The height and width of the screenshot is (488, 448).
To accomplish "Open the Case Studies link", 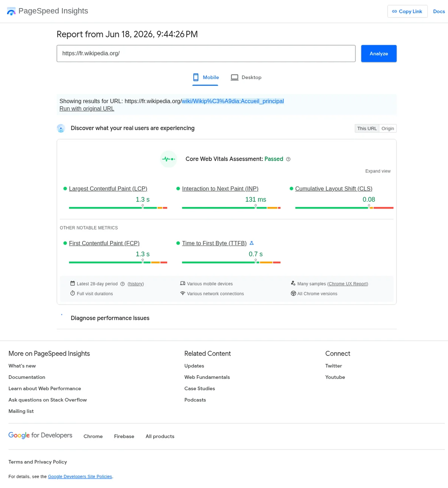I will click(x=200, y=389).
